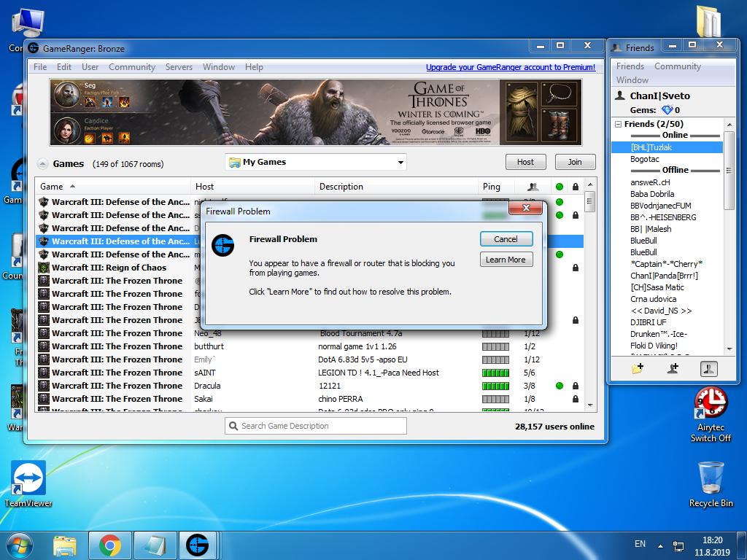Click the Join button
This screenshot has width=747, height=560.
point(575,162)
